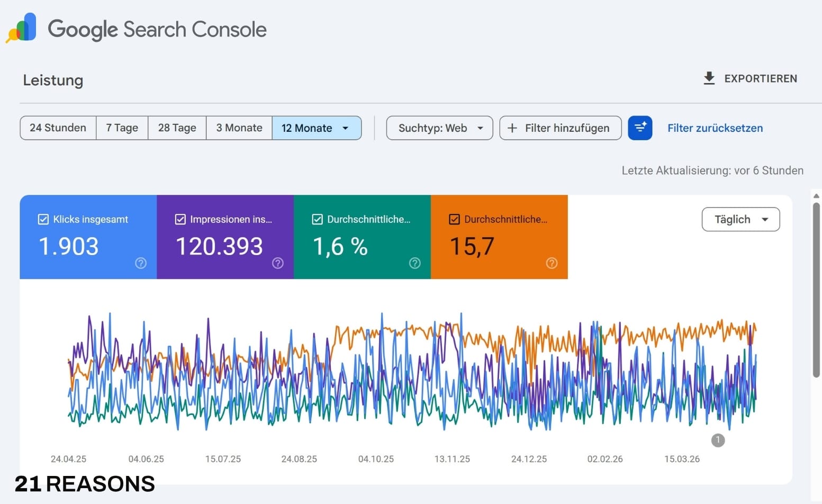Image resolution: width=822 pixels, height=504 pixels.
Task: Click the plus icon in Filter hinzufügen
Action: [512, 128]
